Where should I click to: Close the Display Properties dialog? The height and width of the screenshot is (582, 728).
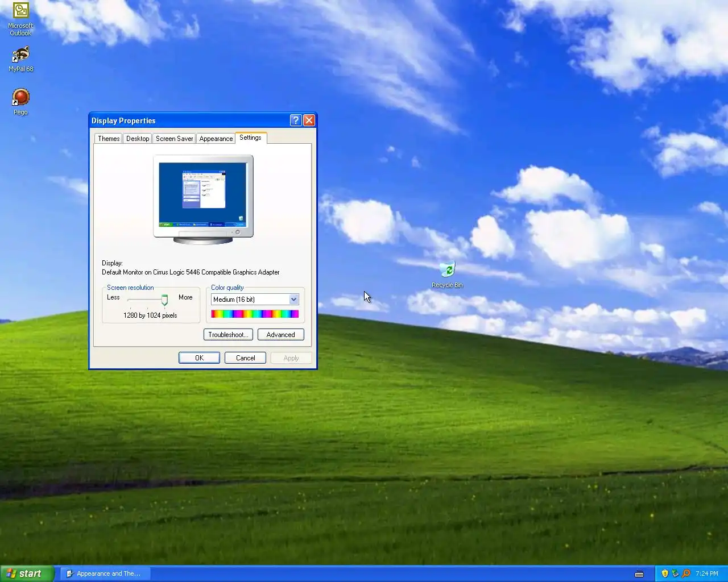point(309,120)
